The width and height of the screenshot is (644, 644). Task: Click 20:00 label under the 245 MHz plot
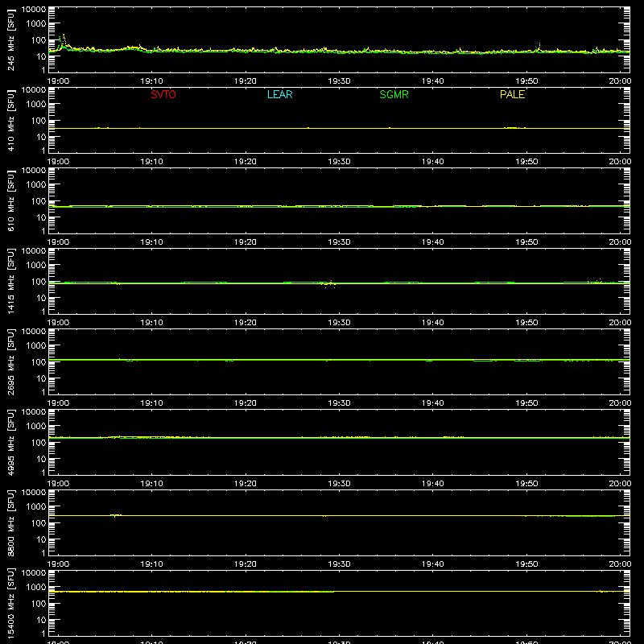(620, 81)
